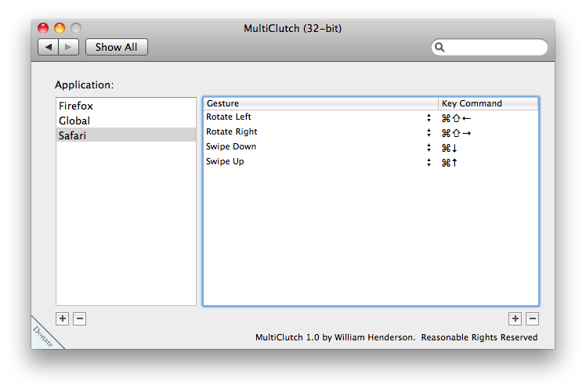Viewport: 586px width, 392px height.
Task: Click the Rotate Left key command cell
Action: click(488, 118)
